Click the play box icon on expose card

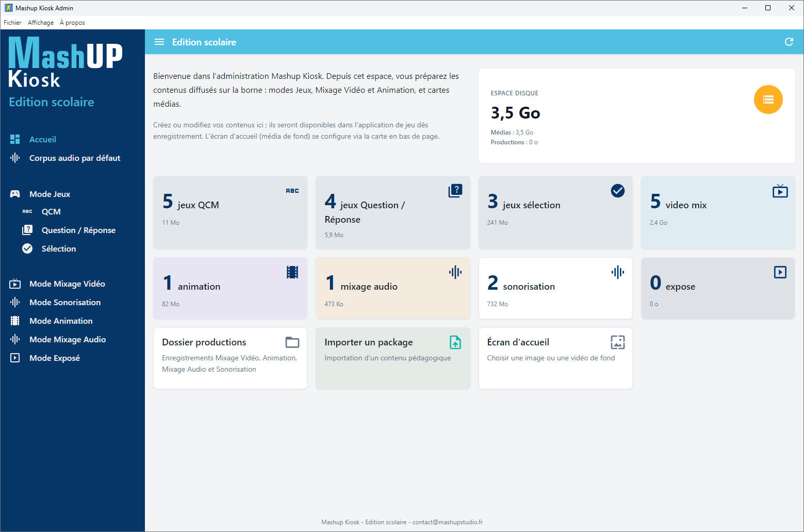point(780,272)
